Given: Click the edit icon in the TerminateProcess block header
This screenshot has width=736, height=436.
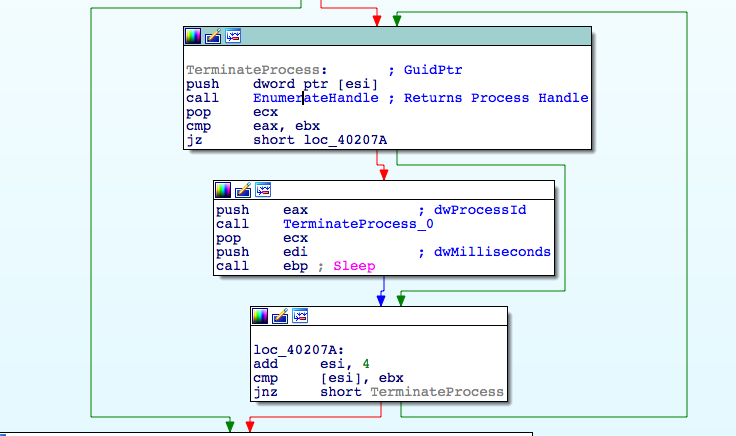Looking at the screenshot, I should [x=213, y=37].
